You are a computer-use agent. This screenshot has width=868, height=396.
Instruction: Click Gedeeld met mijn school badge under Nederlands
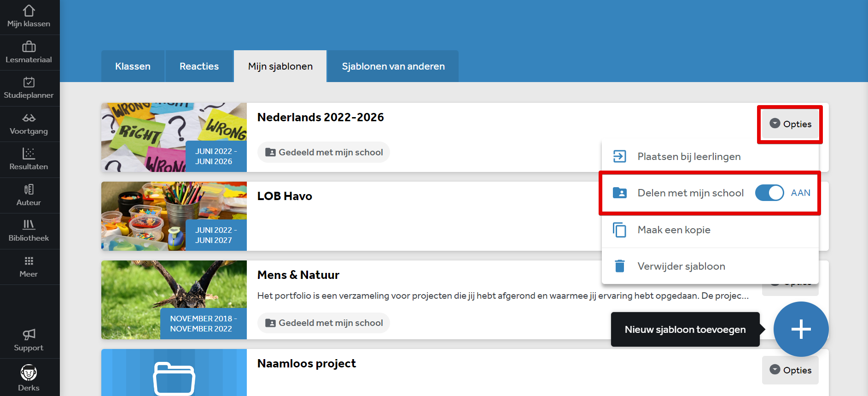click(x=324, y=152)
